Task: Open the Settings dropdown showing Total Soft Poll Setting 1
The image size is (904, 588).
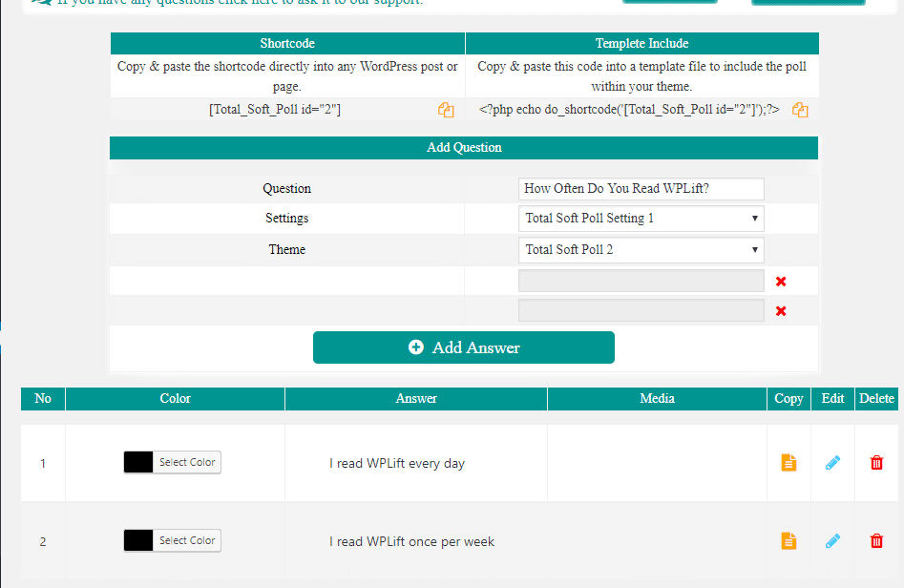Action: pos(641,219)
